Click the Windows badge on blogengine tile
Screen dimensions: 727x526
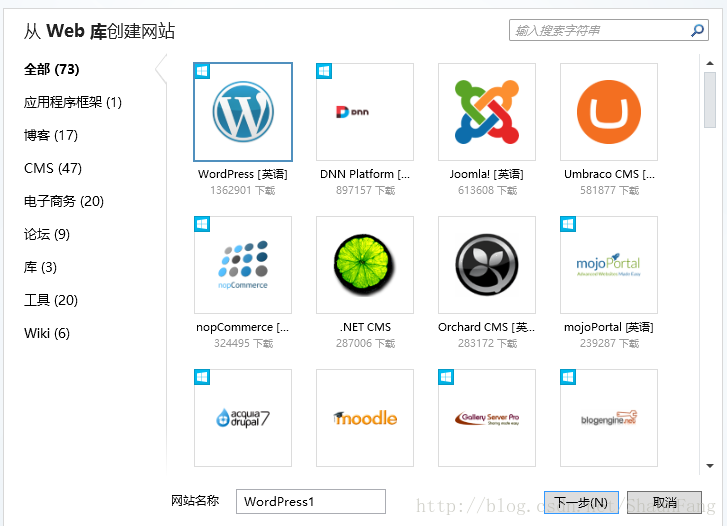[x=568, y=377]
